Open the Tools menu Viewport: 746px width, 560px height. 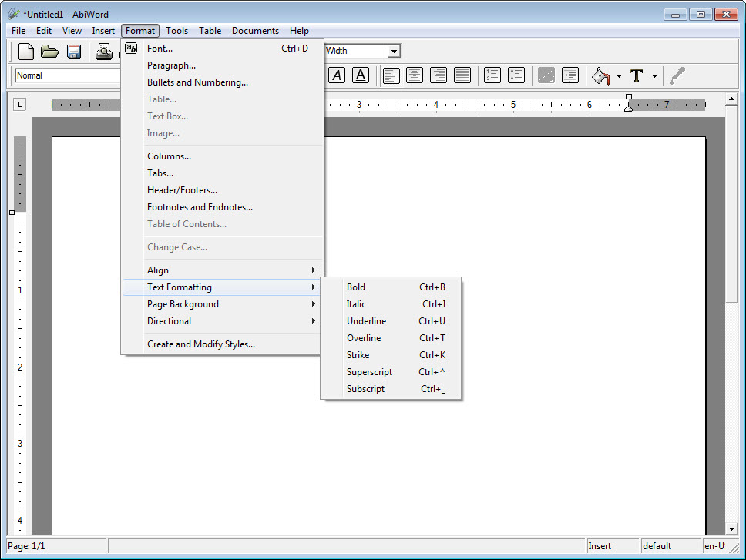click(176, 31)
